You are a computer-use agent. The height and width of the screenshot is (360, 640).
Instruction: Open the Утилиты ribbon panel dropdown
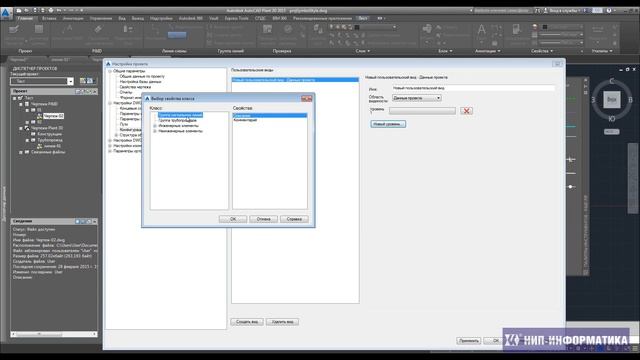click(602, 51)
